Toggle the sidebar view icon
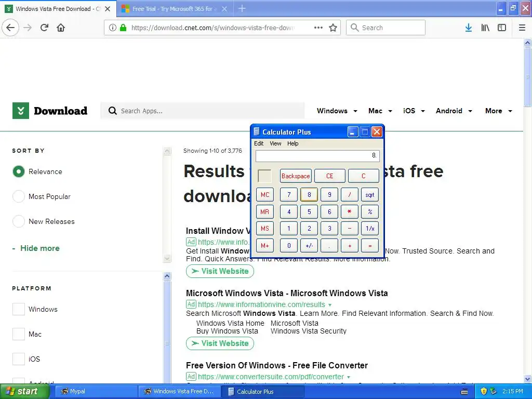 point(502,28)
